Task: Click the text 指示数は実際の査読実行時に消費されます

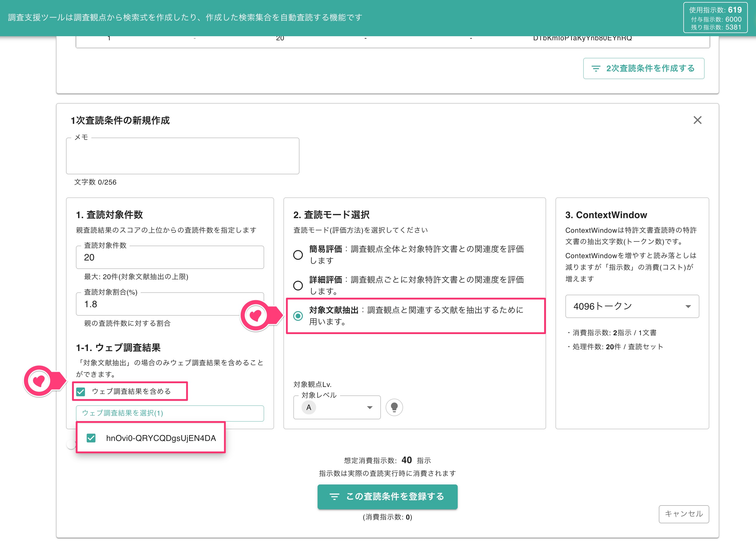Action: (x=387, y=473)
